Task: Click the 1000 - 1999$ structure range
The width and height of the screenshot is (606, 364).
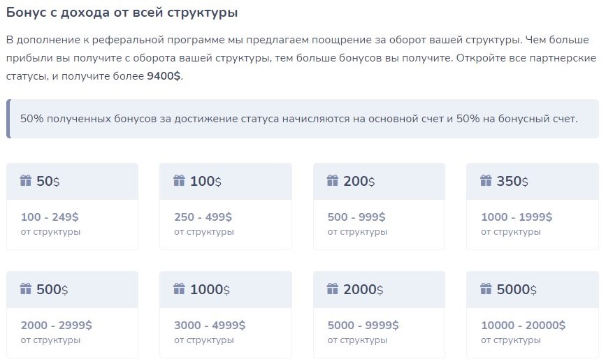Action: coord(517,217)
